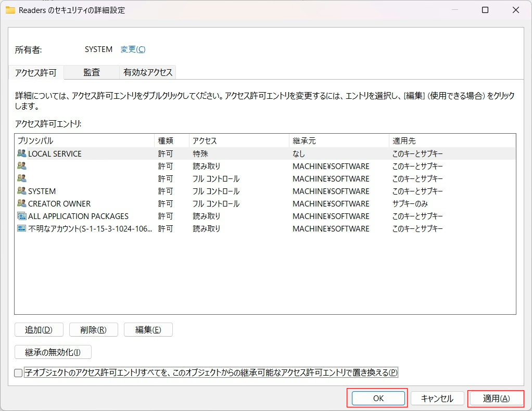This screenshot has height=411, width=532.
Task: Click MACHINE¥SOFTWARE in the CREATOR OWNER row
Action: 331,204
